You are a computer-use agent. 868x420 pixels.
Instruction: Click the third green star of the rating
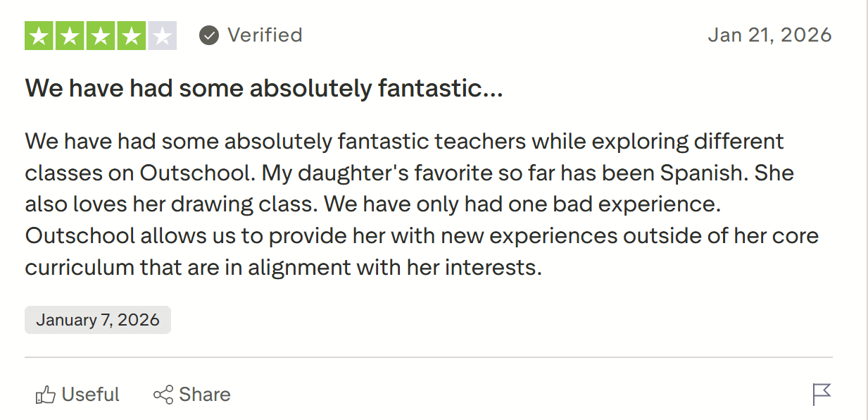pos(101,35)
